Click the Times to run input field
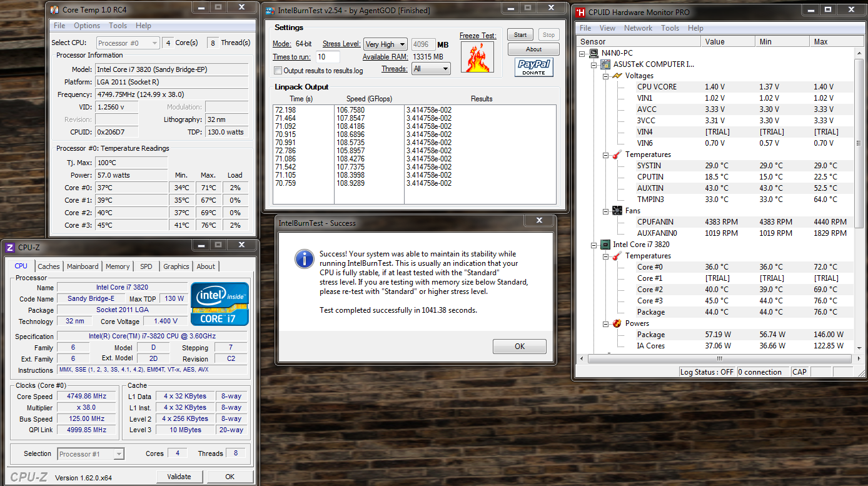 pos(328,57)
